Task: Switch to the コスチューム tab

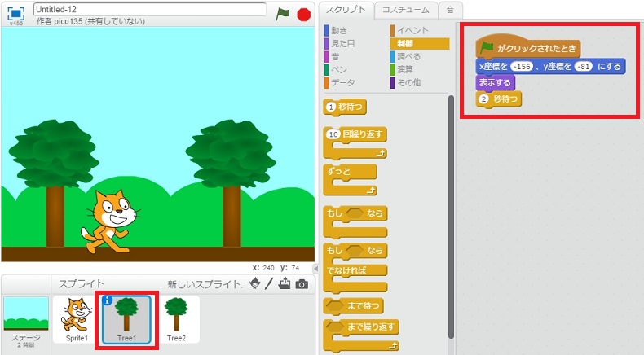Action: [x=406, y=10]
